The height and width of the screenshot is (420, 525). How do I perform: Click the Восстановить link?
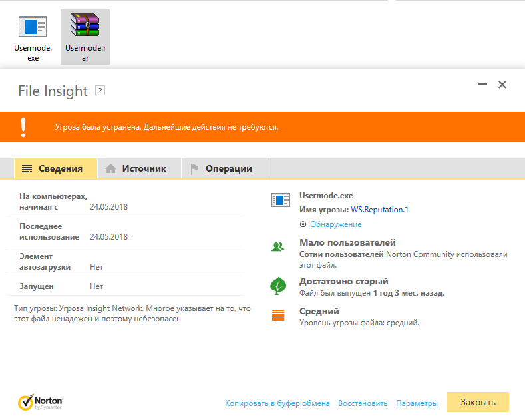point(363,403)
